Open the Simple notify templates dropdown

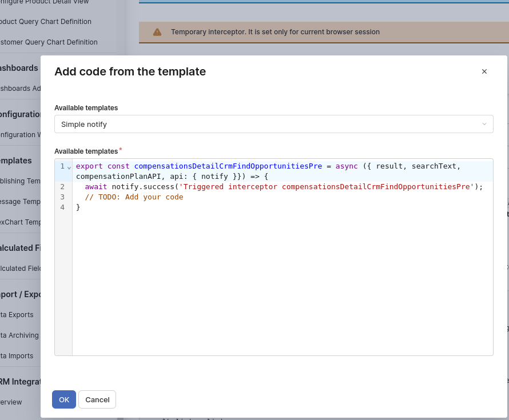click(273, 124)
